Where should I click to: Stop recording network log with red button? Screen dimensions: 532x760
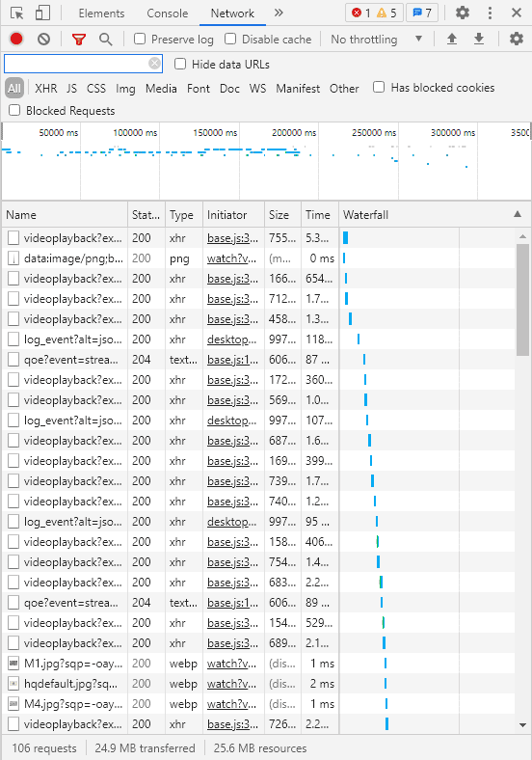16,39
